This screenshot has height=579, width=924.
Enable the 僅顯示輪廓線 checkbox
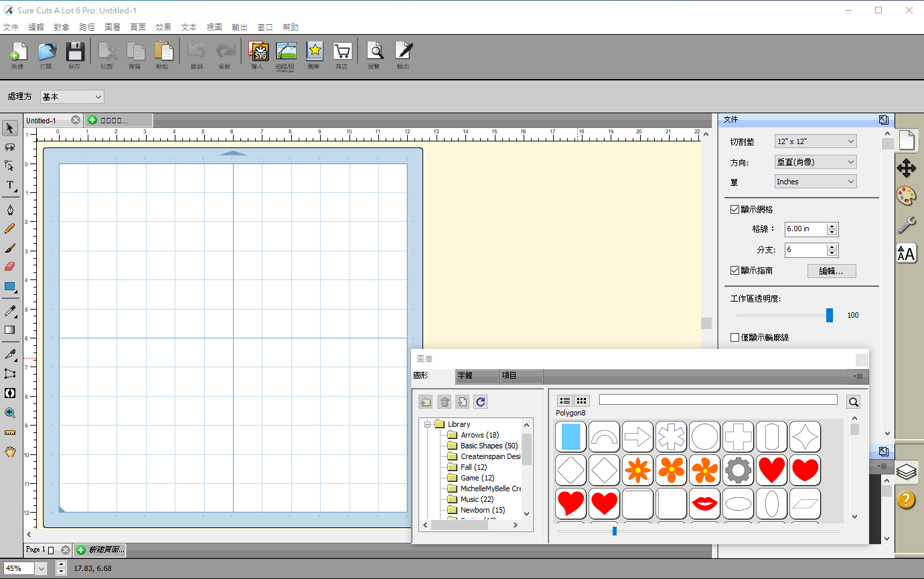[735, 338]
